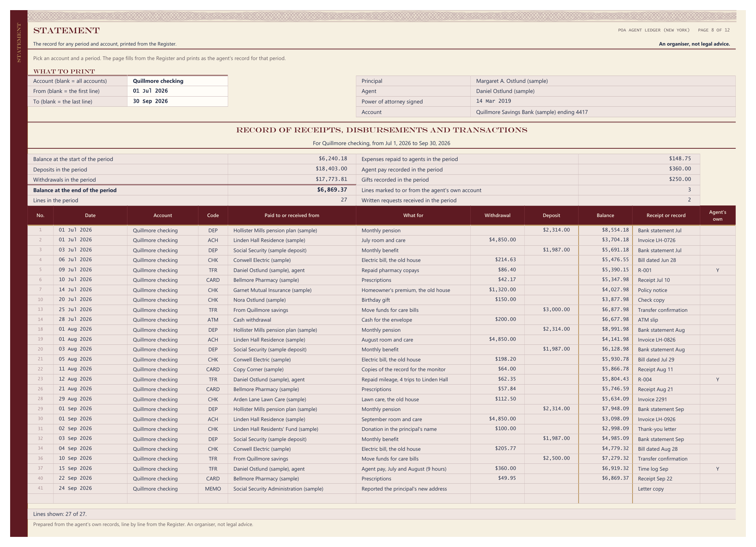756x547 pixels.
Task: Click Agent pay, July and August (9 hours)
Action: (x=413, y=469)
